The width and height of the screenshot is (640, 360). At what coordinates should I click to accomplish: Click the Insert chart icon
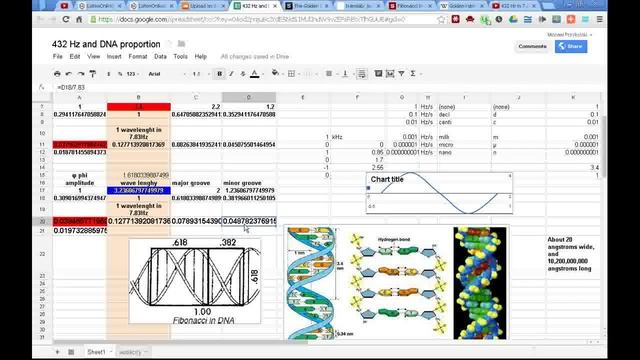tap(390, 73)
